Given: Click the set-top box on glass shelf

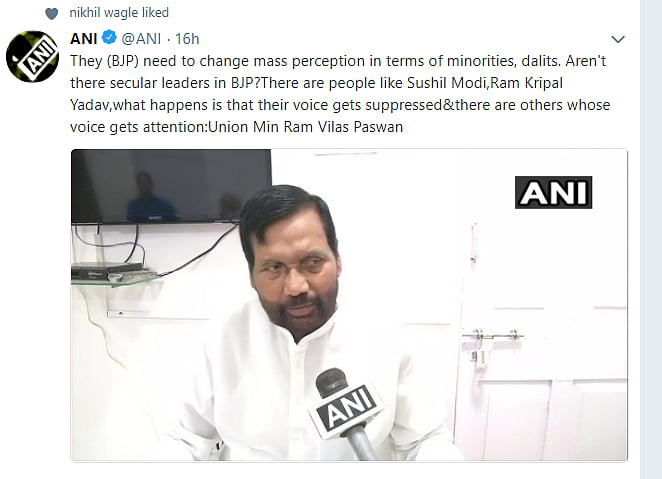Looking at the screenshot, I should coord(112,271).
